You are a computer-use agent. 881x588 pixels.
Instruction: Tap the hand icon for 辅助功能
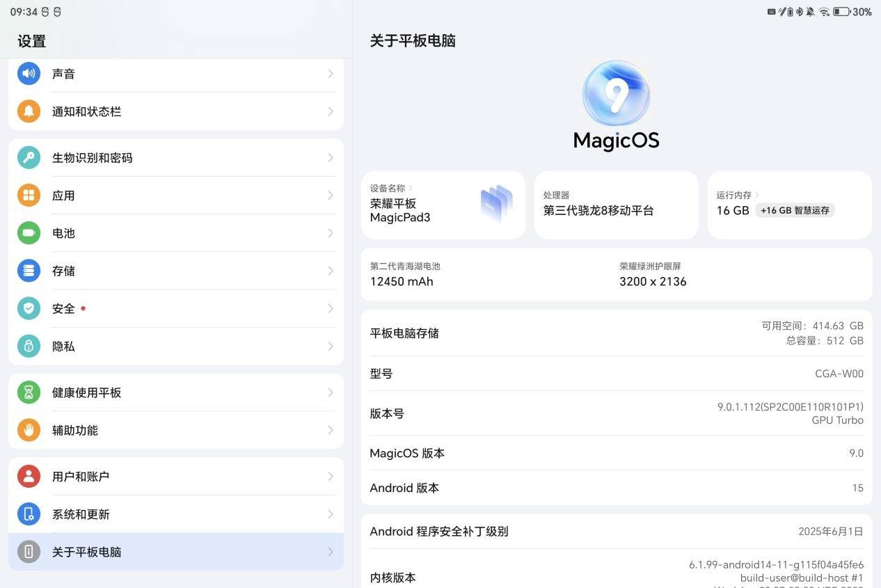point(29,430)
